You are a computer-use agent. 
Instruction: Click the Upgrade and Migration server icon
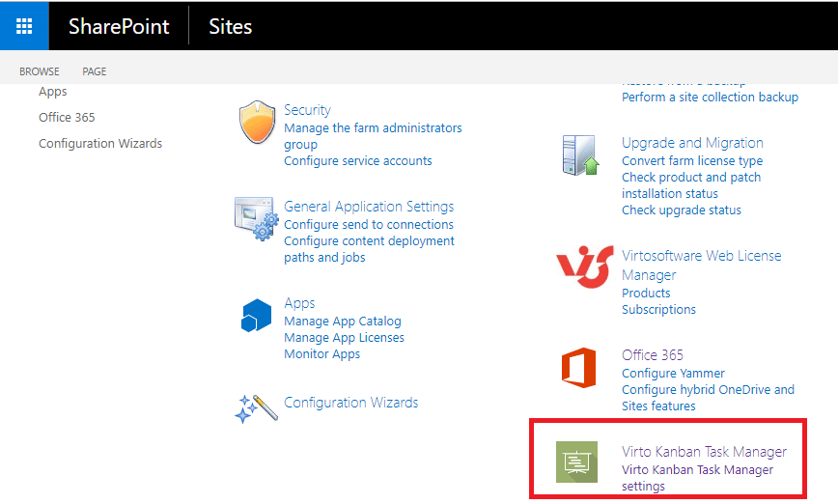coord(580,155)
